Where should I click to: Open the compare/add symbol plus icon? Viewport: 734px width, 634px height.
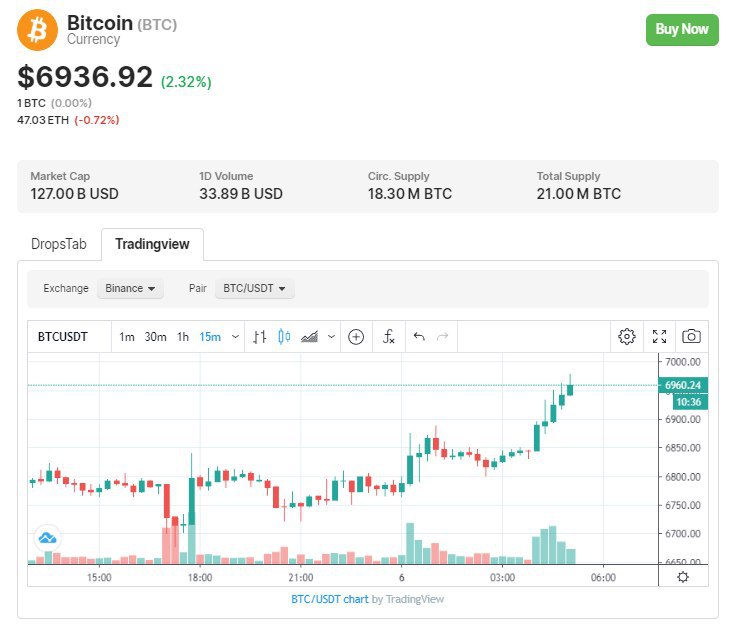356,337
